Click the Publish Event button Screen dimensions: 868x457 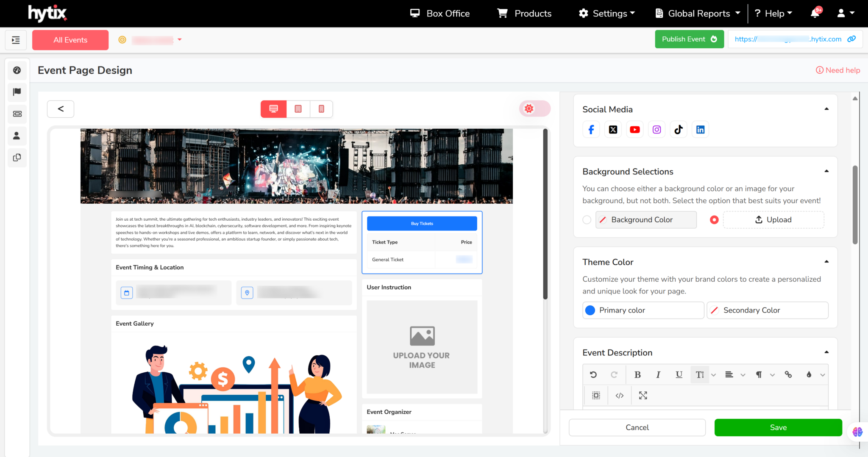pyautogui.click(x=689, y=39)
